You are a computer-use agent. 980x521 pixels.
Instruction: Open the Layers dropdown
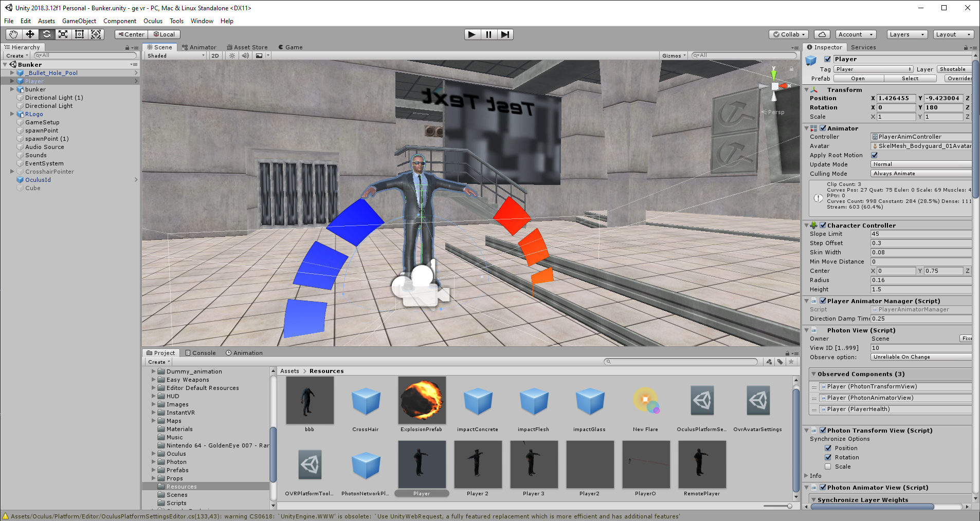907,34
